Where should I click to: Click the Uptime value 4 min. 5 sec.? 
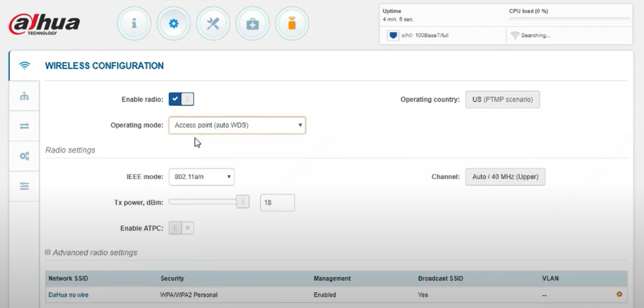click(x=398, y=19)
